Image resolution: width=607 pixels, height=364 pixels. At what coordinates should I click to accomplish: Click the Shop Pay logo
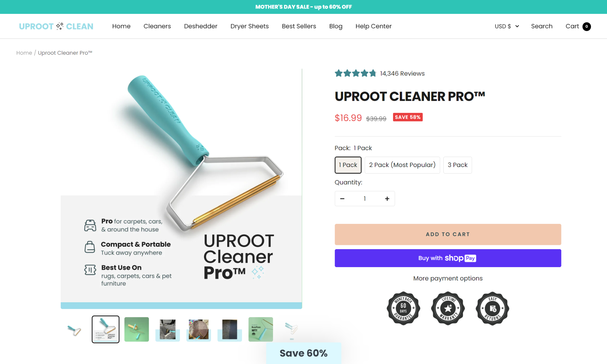pos(461,258)
